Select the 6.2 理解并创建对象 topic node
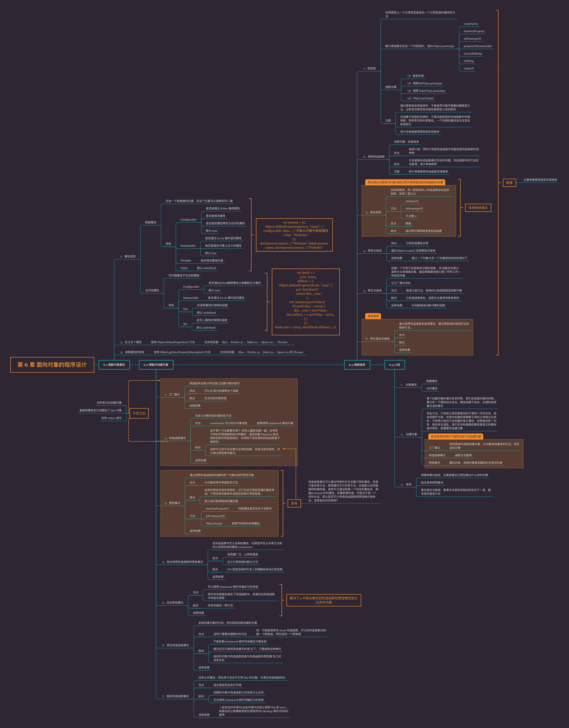569x728 pixels. (156, 365)
